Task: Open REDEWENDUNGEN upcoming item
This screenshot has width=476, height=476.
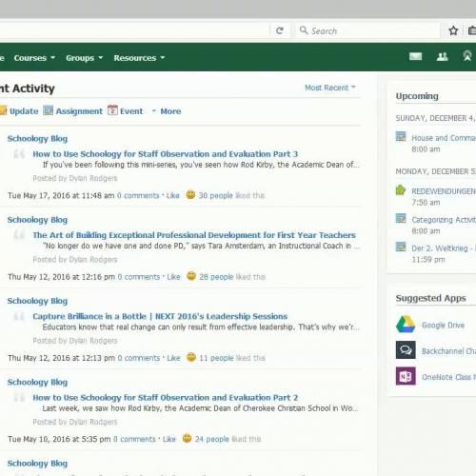Action: point(444,191)
